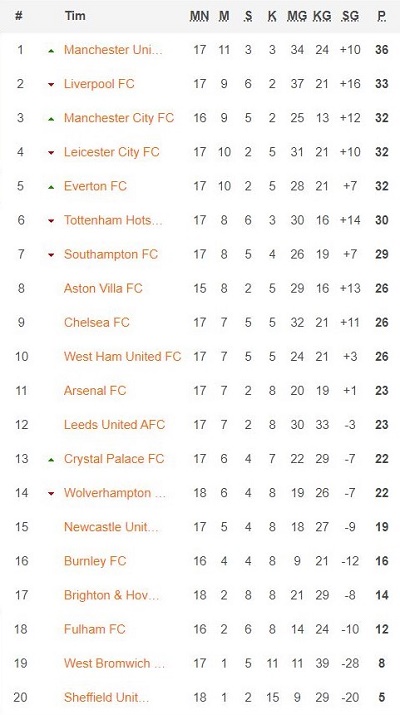Open the Chelsea FC team link

pos(97,322)
